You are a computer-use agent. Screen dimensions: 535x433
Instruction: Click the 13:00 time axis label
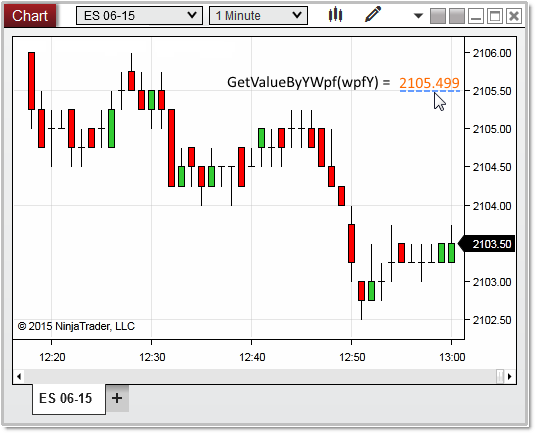[452, 357]
